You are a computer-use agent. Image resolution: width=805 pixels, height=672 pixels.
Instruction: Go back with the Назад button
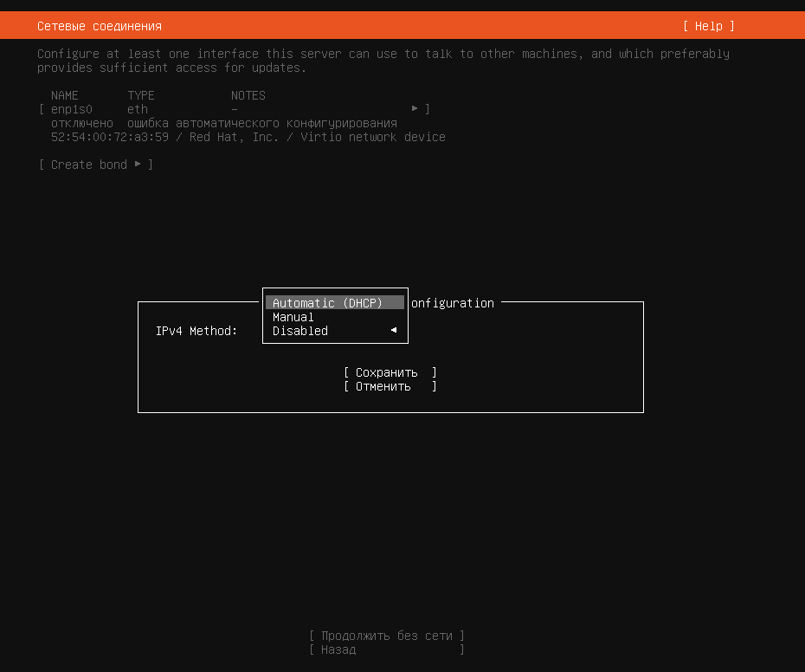pyautogui.click(x=387, y=649)
